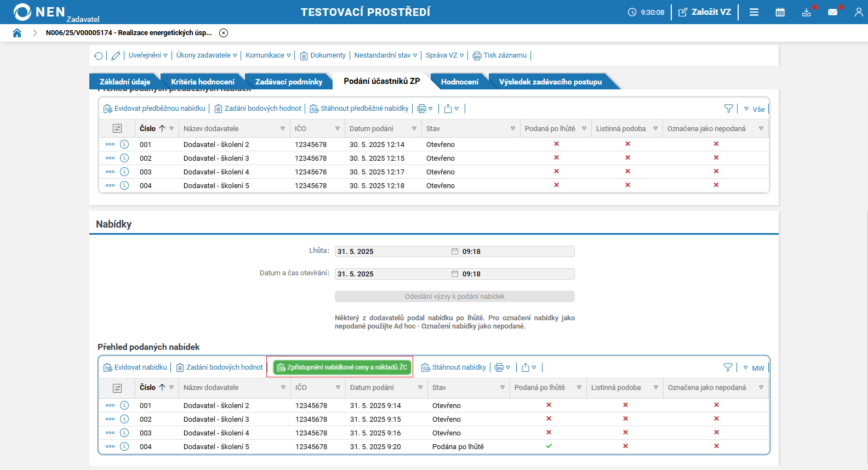The width and height of the screenshot is (868, 470).
Task: Click the refresh record icon
Action: (99, 55)
